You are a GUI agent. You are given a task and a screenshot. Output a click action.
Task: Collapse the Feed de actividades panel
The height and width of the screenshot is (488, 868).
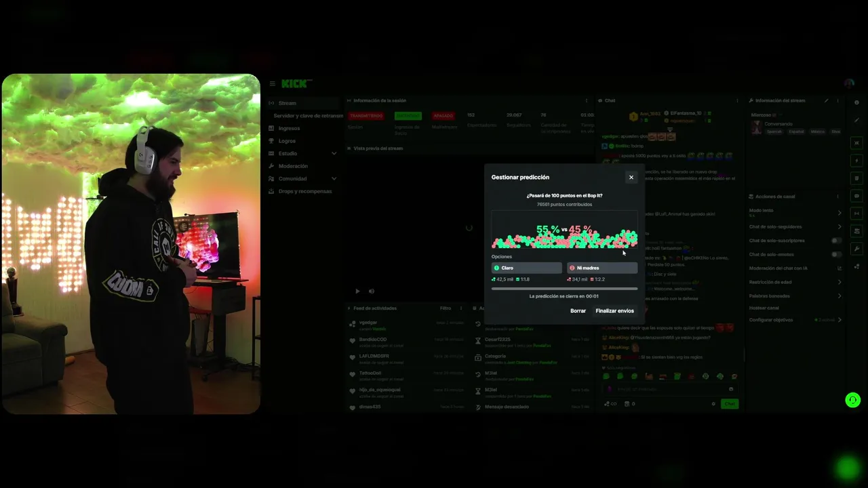point(349,308)
